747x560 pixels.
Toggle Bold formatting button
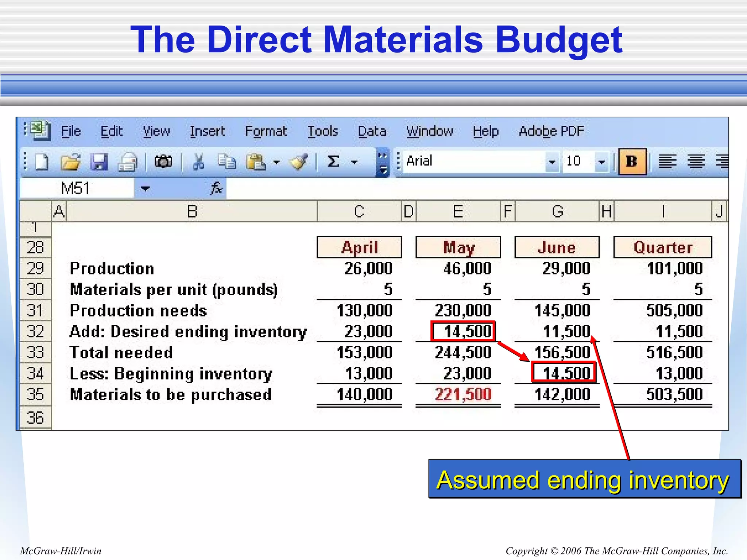point(632,162)
